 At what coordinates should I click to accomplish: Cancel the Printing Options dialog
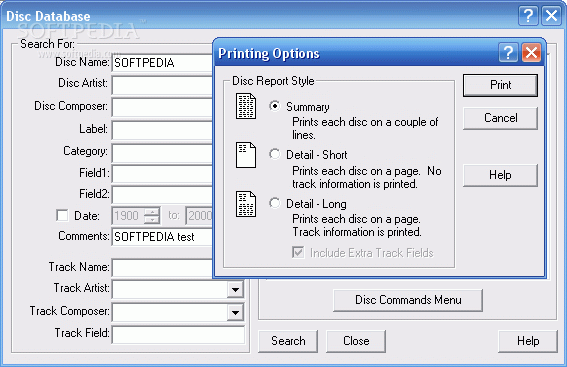(500, 118)
